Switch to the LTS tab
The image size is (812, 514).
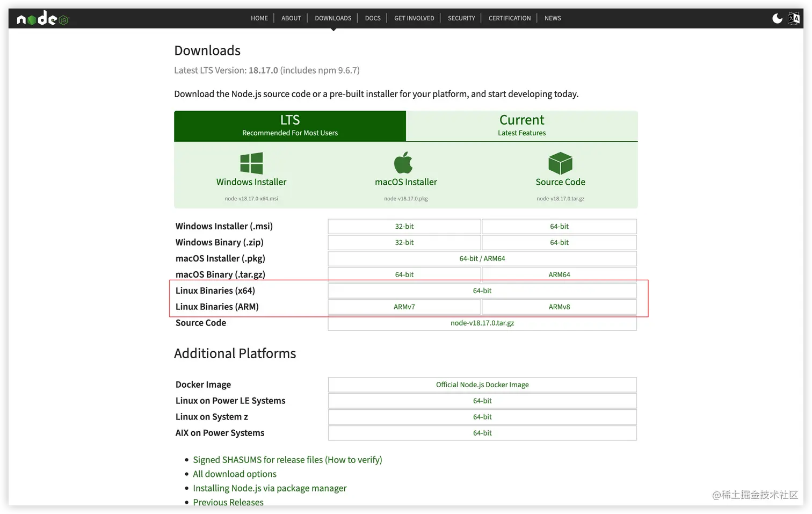click(290, 126)
